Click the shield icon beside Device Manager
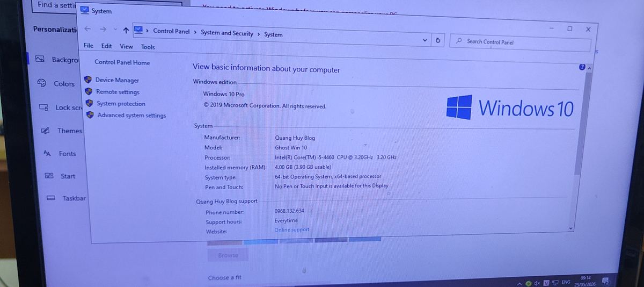Image resolution: width=644 pixels, height=287 pixels. (x=89, y=80)
